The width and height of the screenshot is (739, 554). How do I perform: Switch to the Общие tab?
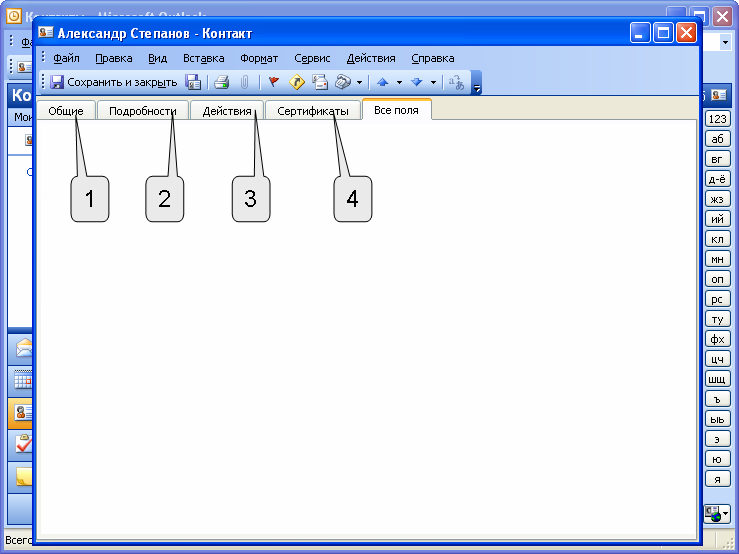click(66, 111)
